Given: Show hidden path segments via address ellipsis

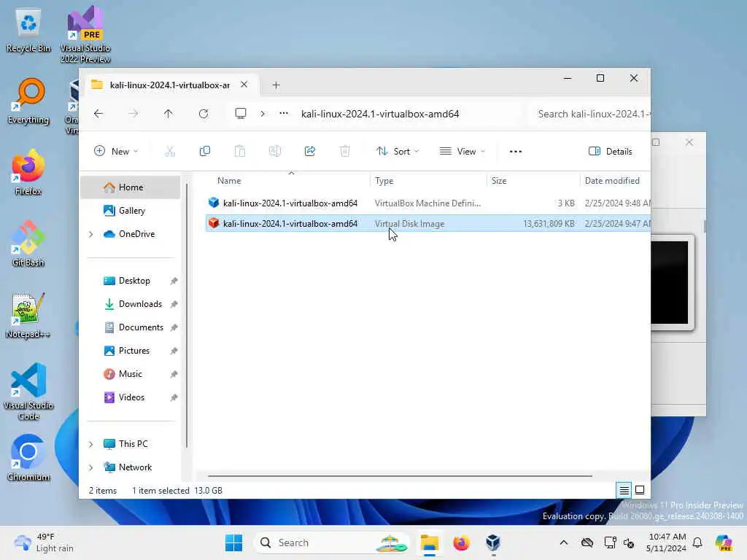Looking at the screenshot, I should 284,113.
